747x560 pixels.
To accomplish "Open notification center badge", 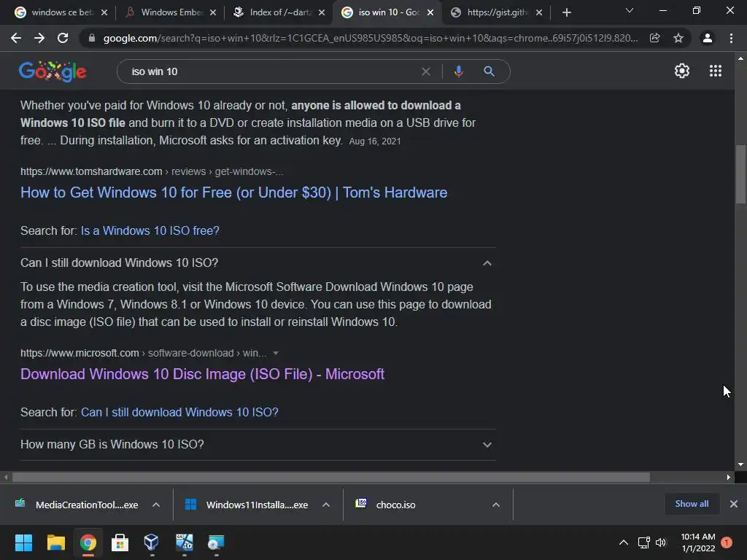I will pos(727,542).
